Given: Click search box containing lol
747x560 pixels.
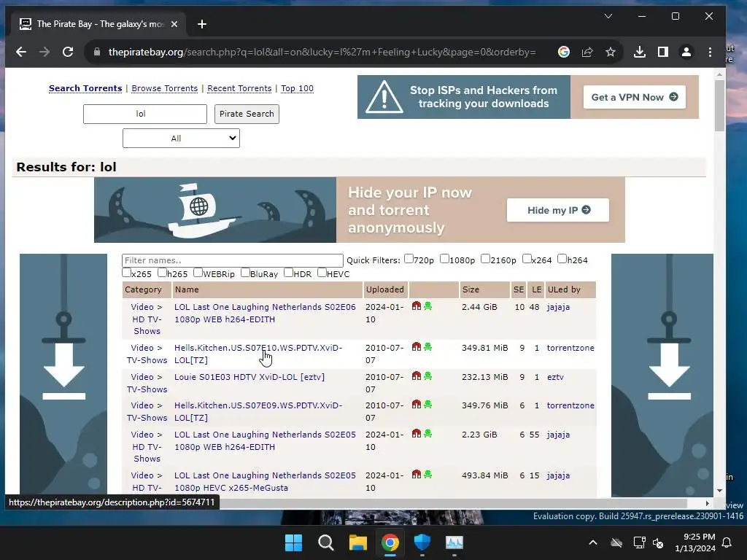Looking at the screenshot, I should [145, 114].
